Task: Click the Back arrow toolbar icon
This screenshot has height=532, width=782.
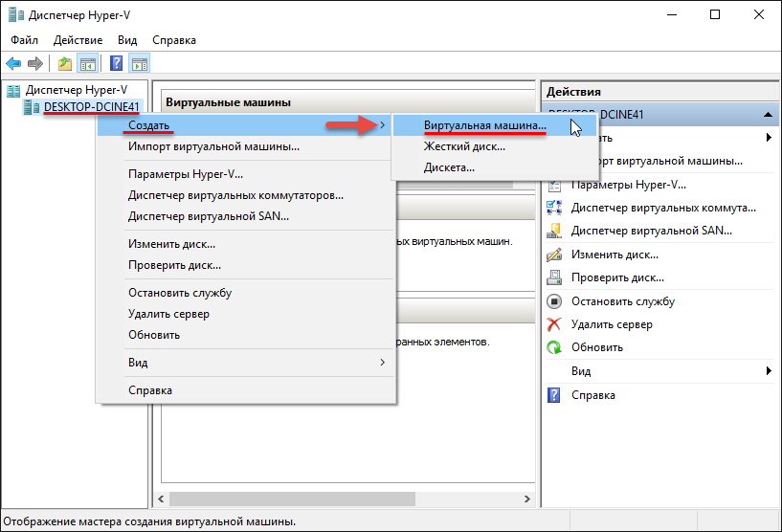Action: pos(13,63)
